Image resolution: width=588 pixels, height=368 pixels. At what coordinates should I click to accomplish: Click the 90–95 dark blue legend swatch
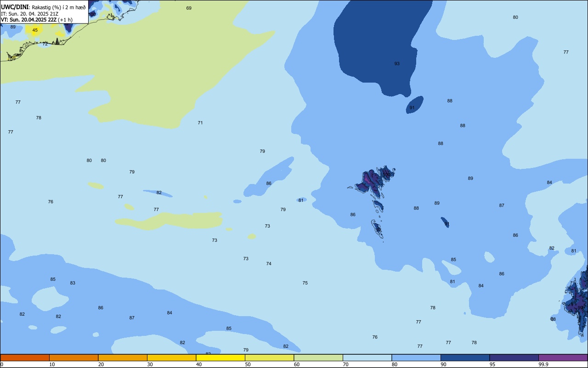[x=465, y=357]
